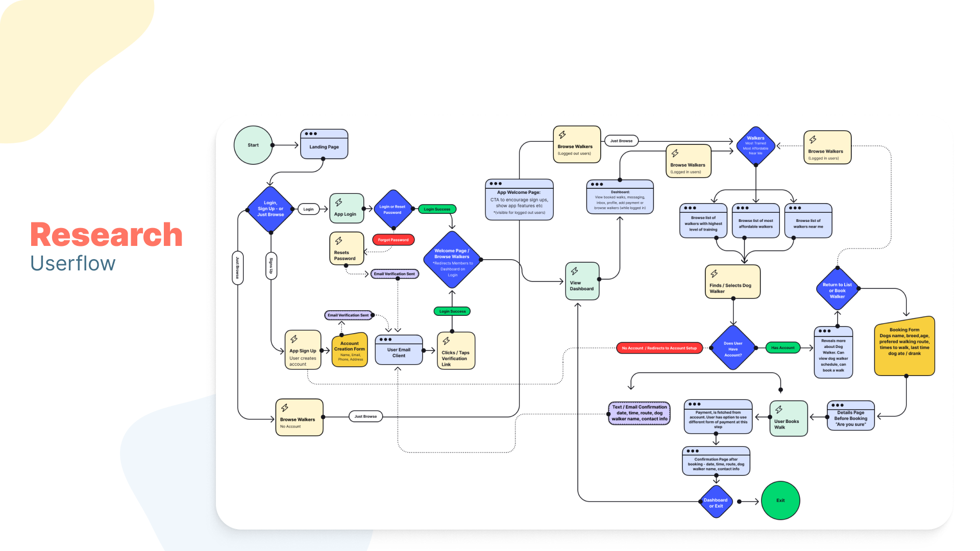The height and width of the screenshot is (551, 980).
Task: Select the yellow Booking Form card
Action: click(904, 346)
